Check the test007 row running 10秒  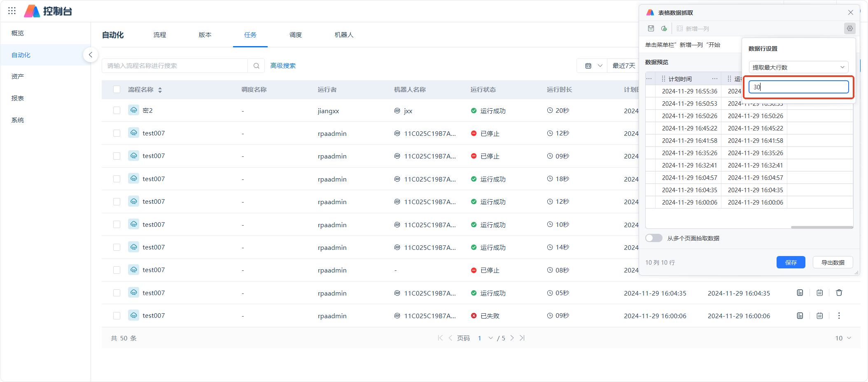coord(117,224)
